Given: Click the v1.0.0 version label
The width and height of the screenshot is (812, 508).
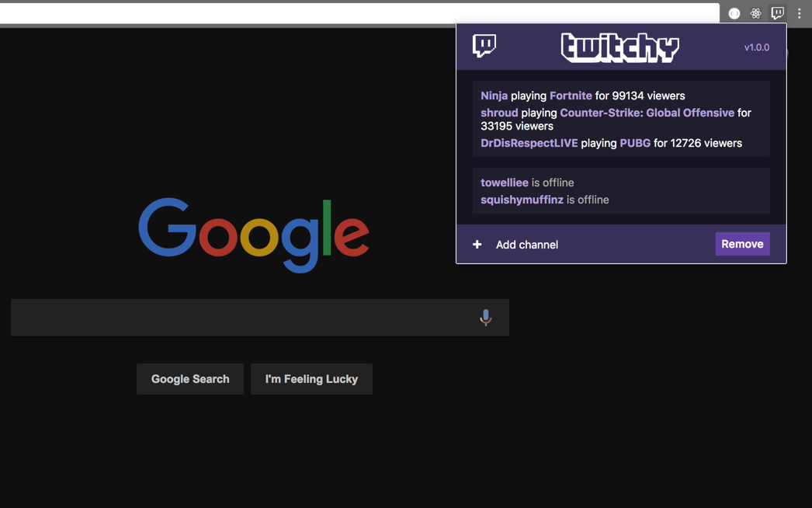Looking at the screenshot, I should click(757, 47).
